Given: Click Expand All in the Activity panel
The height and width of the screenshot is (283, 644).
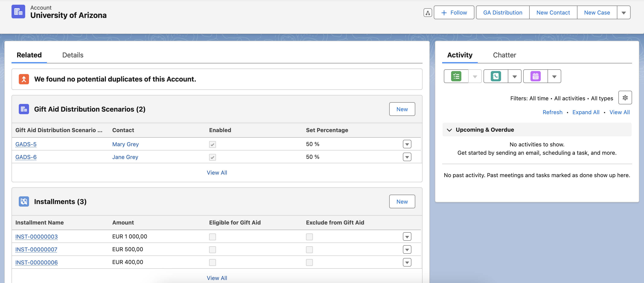Looking at the screenshot, I should tap(586, 112).
